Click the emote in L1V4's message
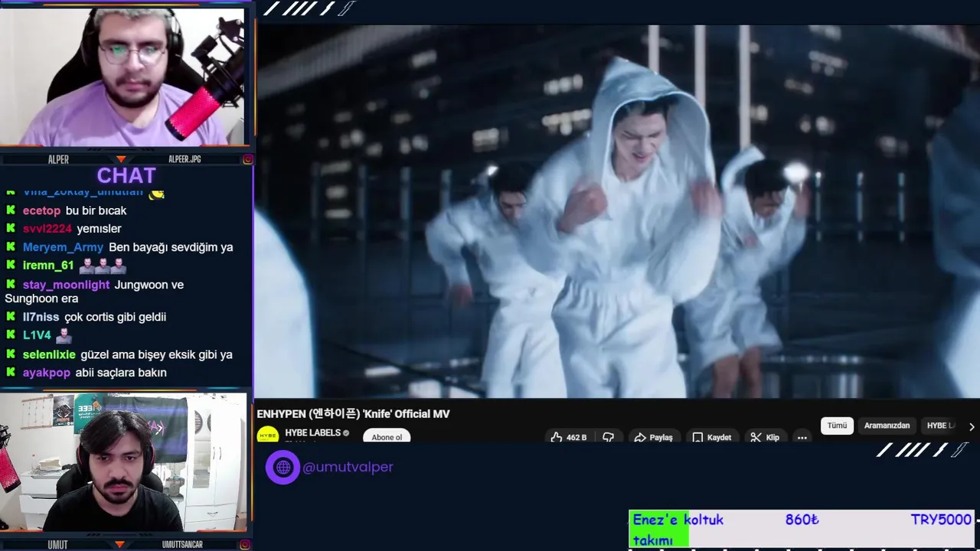This screenshot has width=980, height=551. pyautogui.click(x=64, y=335)
